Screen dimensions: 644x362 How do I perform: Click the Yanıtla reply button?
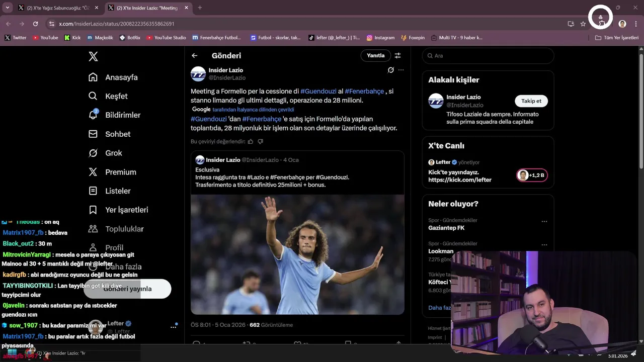(375, 56)
